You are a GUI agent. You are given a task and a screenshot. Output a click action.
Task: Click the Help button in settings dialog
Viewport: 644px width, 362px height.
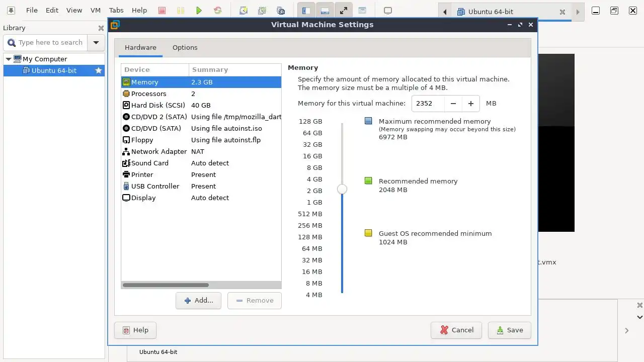(135, 330)
